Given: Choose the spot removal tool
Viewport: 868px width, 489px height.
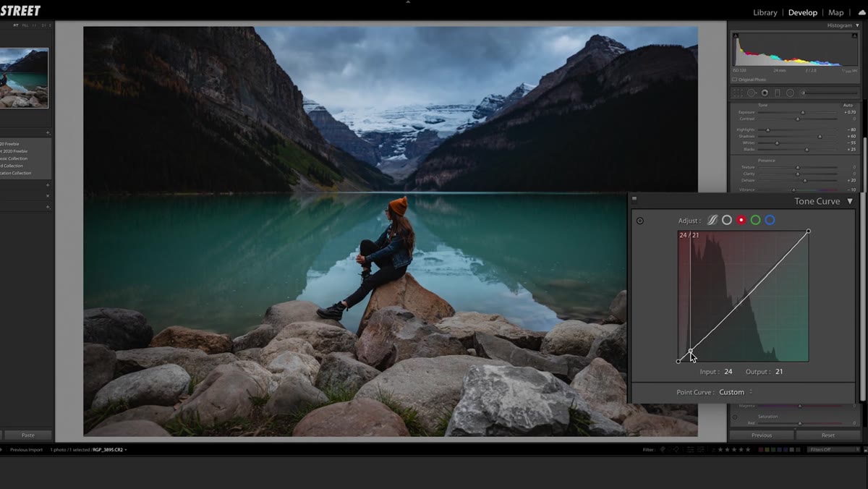Looking at the screenshot, I should tap(752, 93).
